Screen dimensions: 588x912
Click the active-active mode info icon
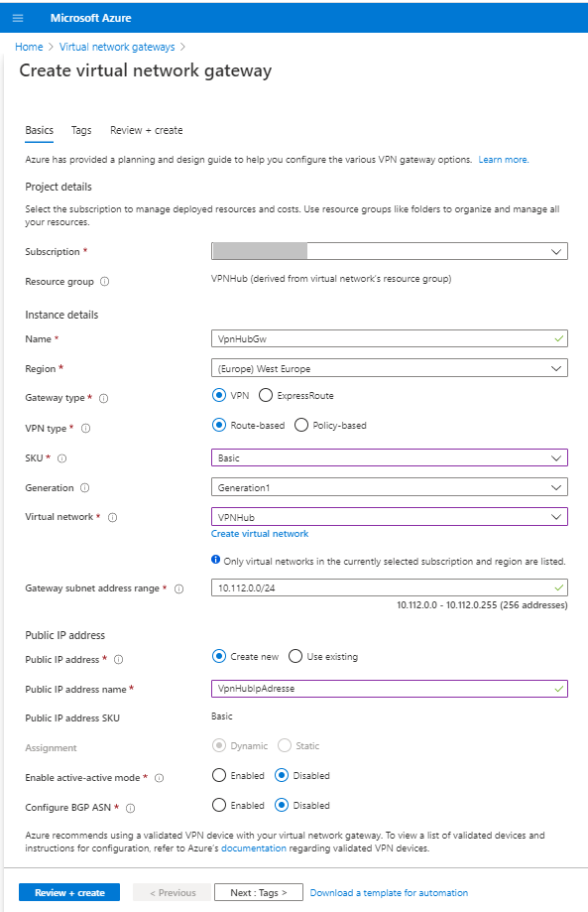(x=160, y=778)
